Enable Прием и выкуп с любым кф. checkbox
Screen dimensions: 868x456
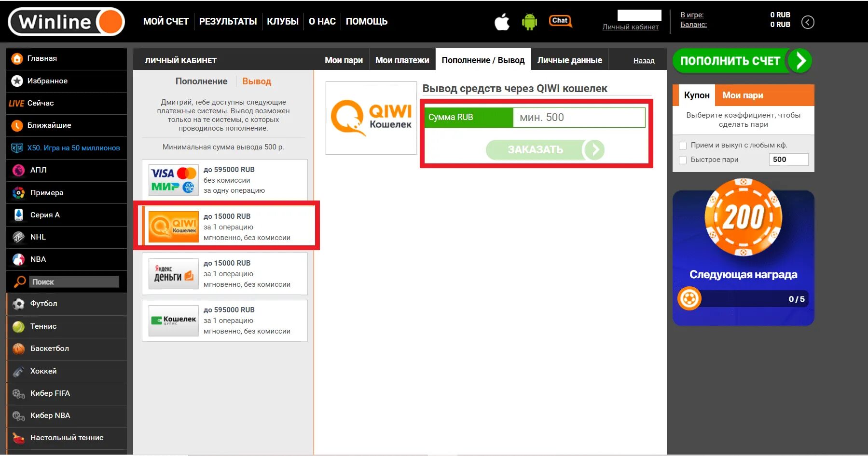pos(683,146)
